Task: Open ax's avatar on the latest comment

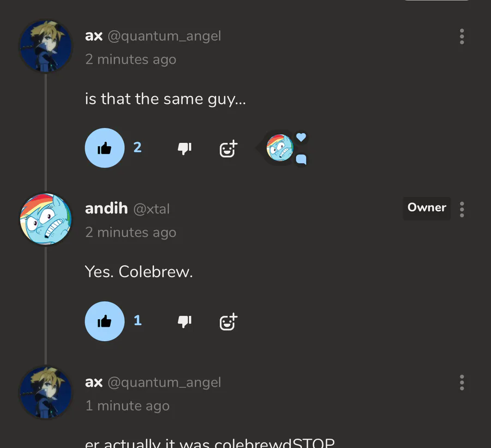Action: click(x=46, y=392)
